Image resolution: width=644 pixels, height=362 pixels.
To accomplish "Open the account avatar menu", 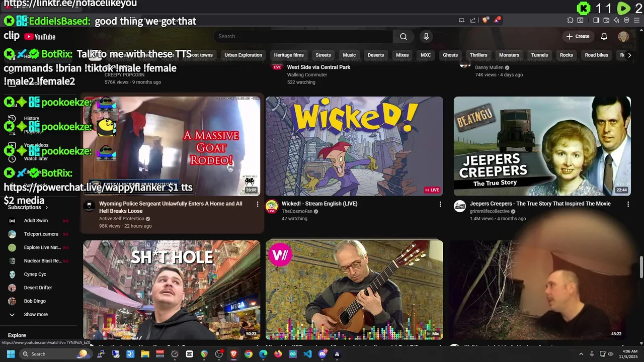I will tap(623, 36).
